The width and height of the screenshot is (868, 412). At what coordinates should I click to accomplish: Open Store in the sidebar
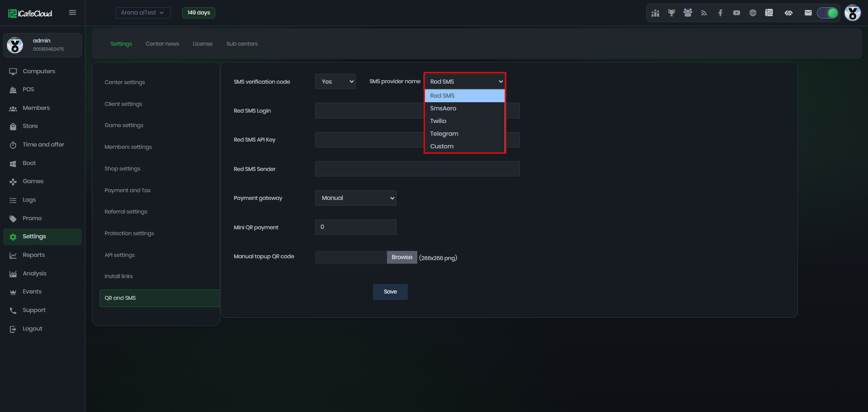pos(42,126)
